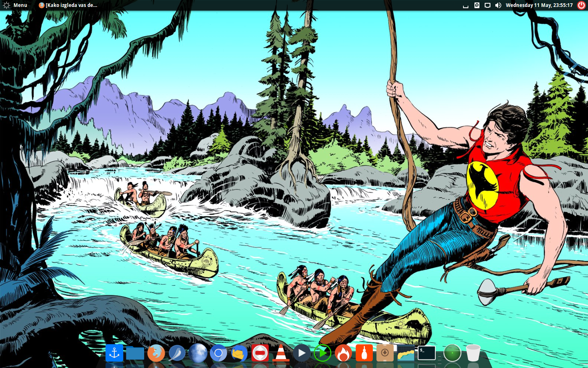Restore the Firefox "Kako izgleda vas de..." window
Viewport: 588px width, 368px height.
[68, 5]
